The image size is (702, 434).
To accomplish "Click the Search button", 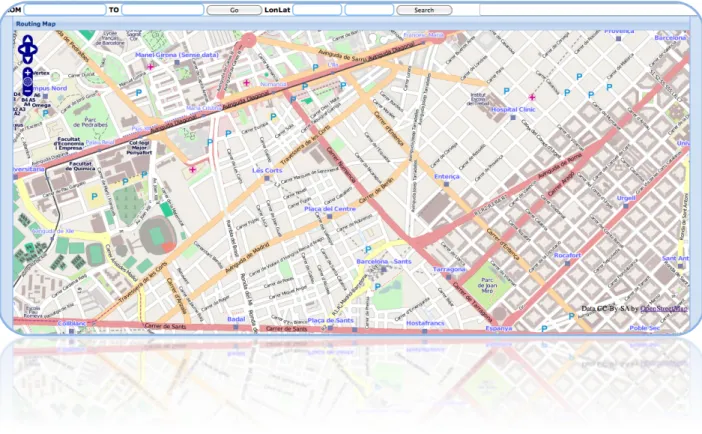I will (424, 10).
